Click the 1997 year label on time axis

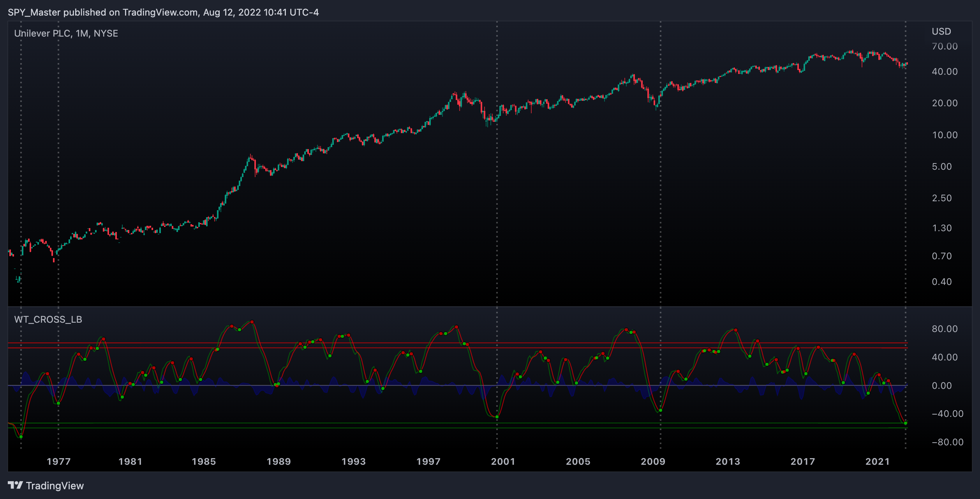click(428, 462)
